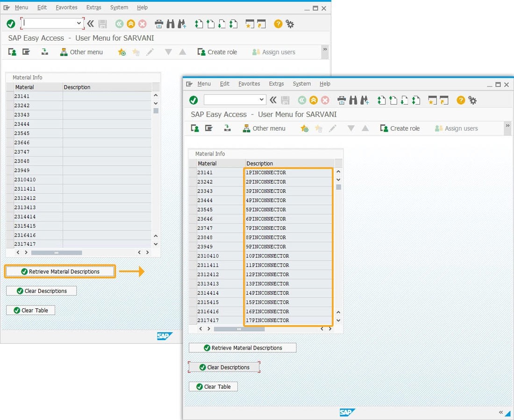Click 10PINCONNECTOR description cell
This screenshot has width=514, height=420.
click(288, 256)
